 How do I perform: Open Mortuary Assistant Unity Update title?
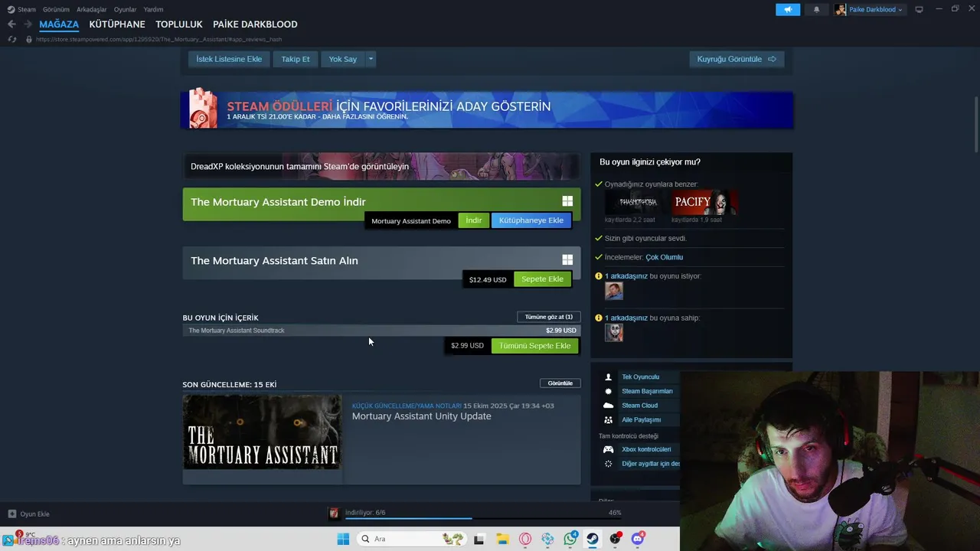(x=422, y=416)
